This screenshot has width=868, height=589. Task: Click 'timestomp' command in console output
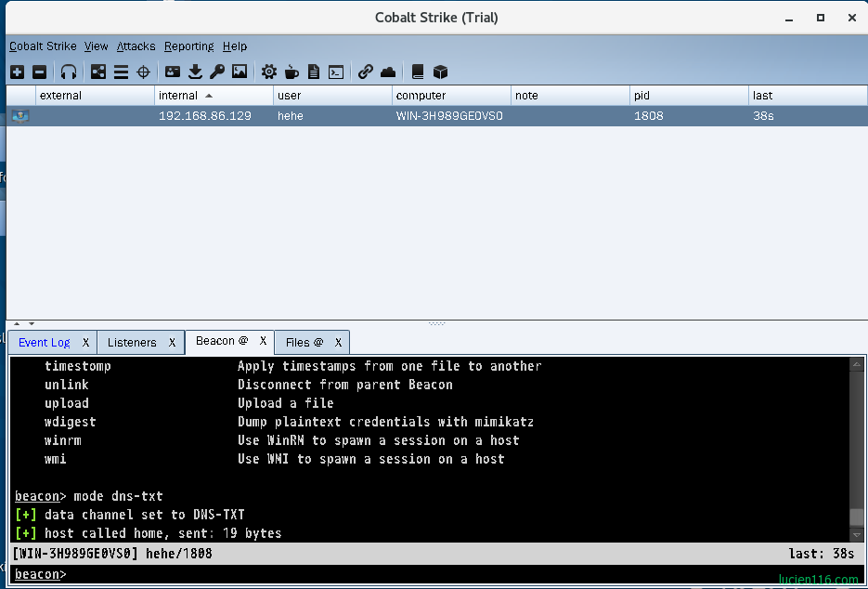click(x=77, y=366)
